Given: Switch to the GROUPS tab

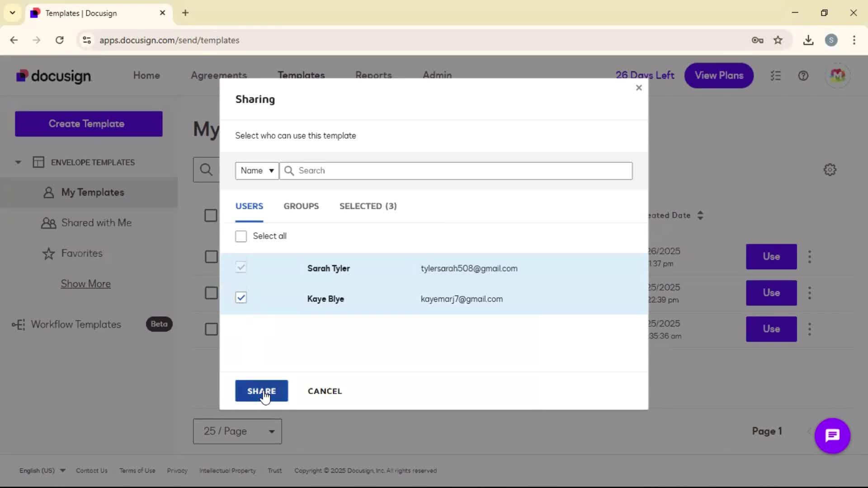Looking at the screenshot, I should click(x=301, y=206).
